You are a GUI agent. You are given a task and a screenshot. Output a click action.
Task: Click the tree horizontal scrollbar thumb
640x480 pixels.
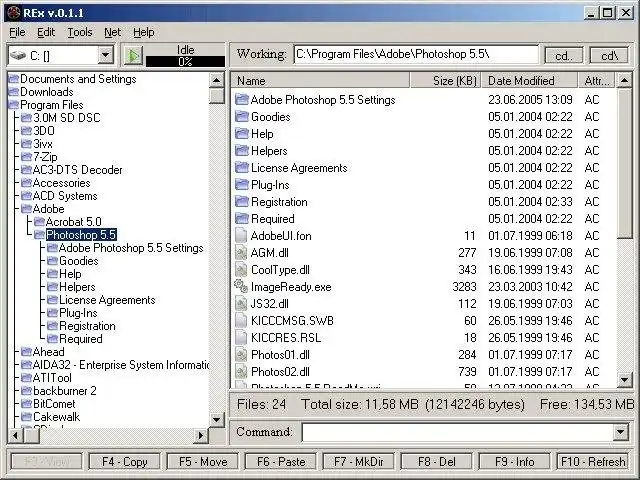pos(32,435)
